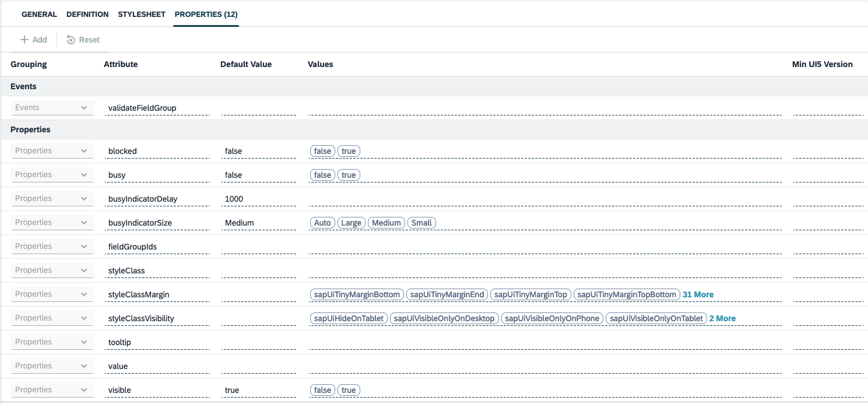Show 2 More values for styleClassVisibility
The height and width of the screenshot is (404, 868).
coord(722,318)
